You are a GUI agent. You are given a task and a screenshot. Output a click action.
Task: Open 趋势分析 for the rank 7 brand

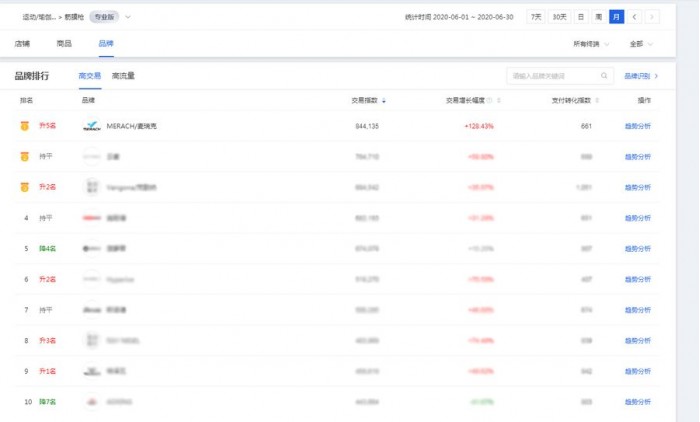(x=638, y=310)
